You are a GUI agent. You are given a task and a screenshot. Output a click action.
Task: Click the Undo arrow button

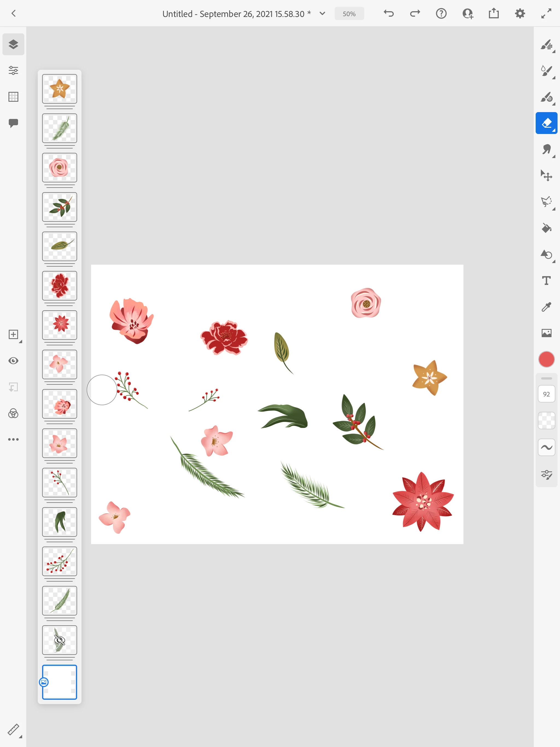pyautogui.click(x=389, y=13)
